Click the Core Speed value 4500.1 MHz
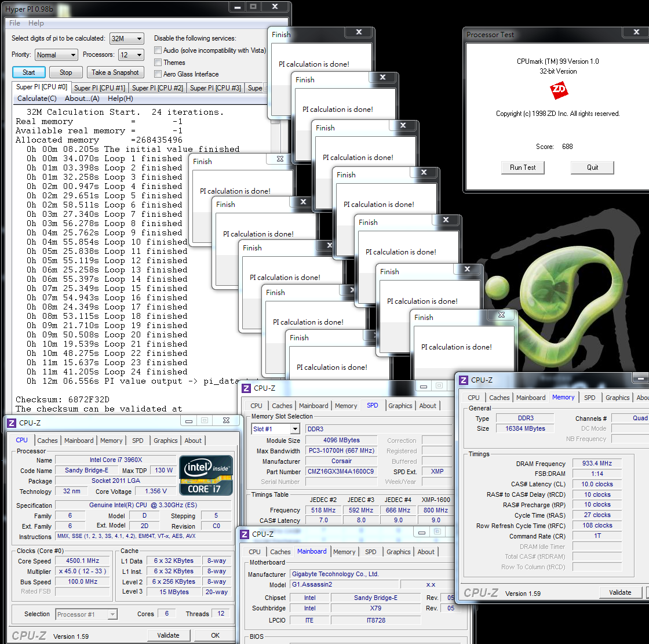 coord(83,561)
